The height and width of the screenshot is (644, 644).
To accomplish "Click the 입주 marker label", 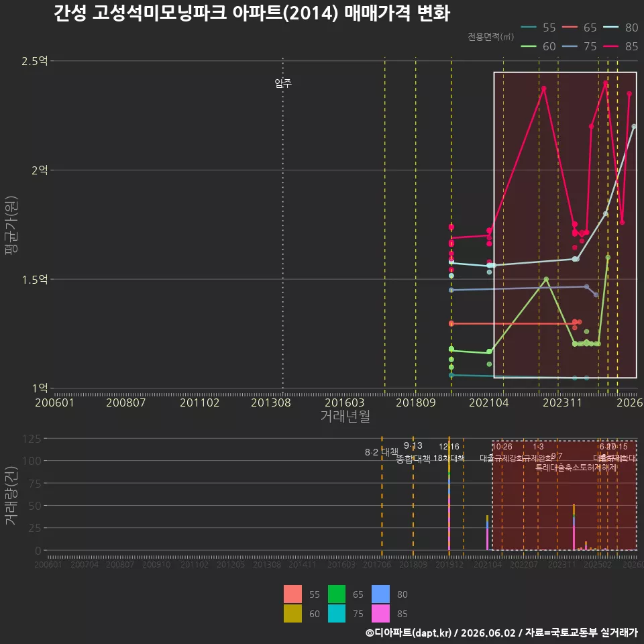I will pyautogui.click(x=283, y=83).
